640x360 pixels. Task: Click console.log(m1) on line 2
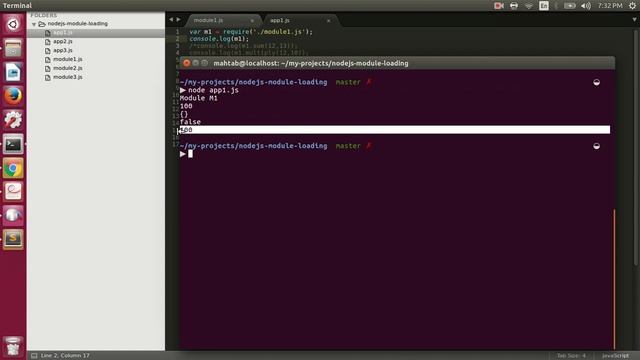pos(219,39)
